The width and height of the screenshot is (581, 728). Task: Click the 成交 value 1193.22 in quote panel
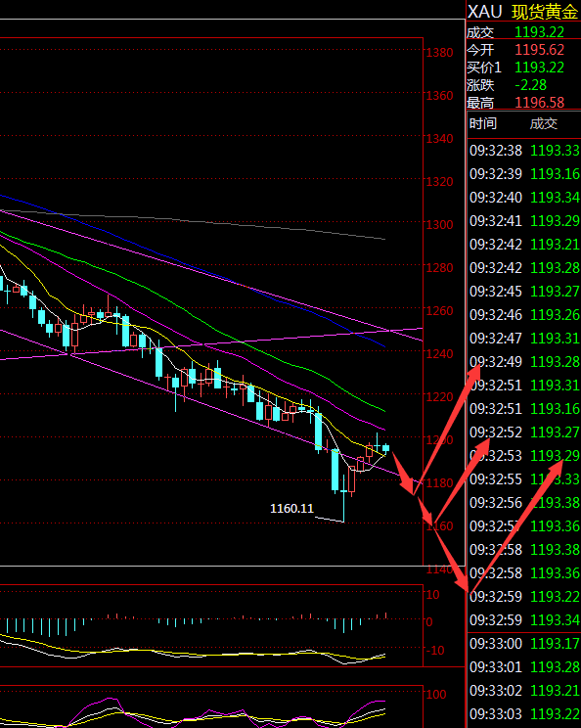(539, 32)
